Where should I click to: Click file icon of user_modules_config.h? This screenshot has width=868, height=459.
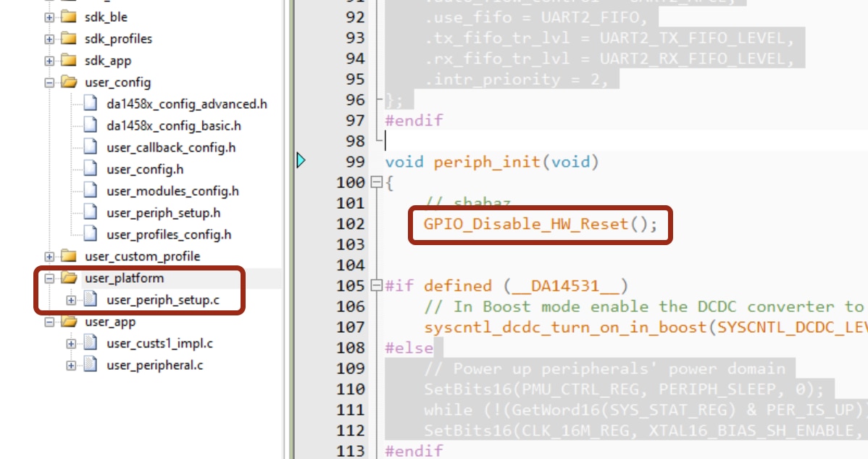91,191
